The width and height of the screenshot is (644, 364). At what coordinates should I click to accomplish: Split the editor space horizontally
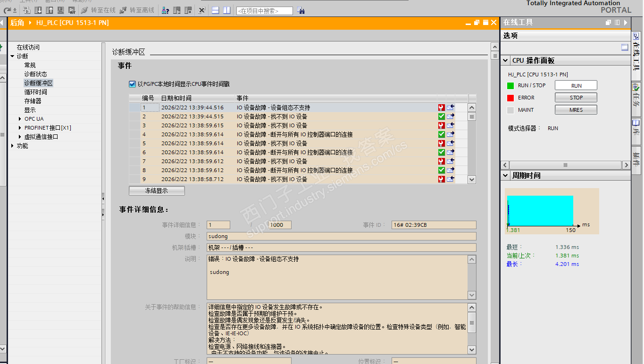tap(216, 10)
